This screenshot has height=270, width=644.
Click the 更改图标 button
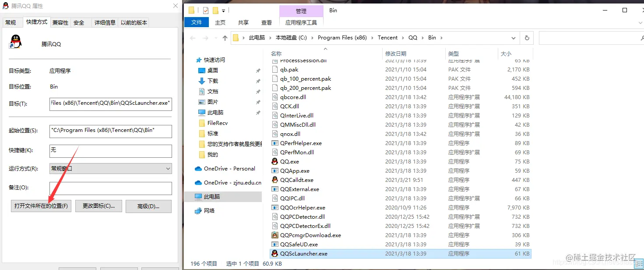pyautogui.click(x=99, y=206)
